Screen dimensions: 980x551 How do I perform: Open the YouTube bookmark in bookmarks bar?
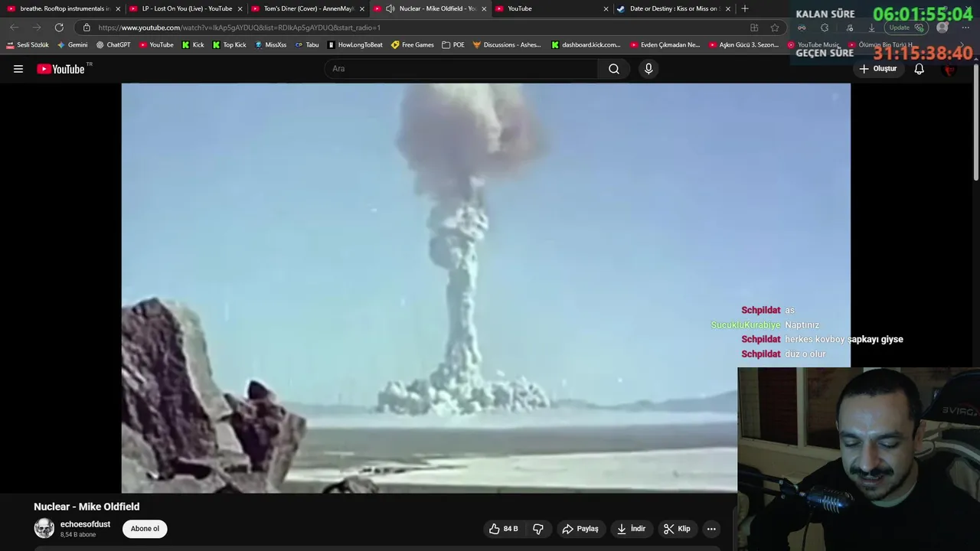pyautogui.click(x=155, y=45)
